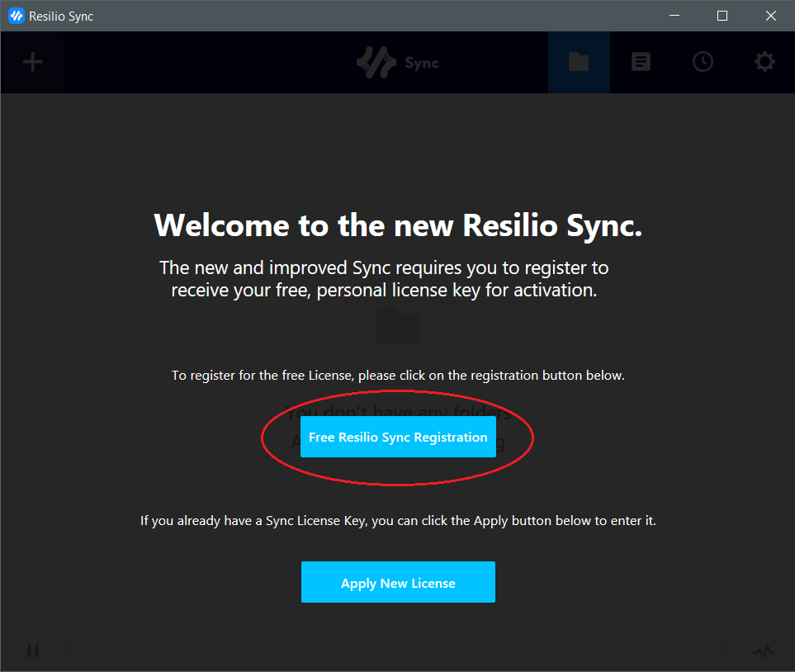Minimize the Resilio Sync window
The height and width of the screenshot is (672, 795).
coord(674,16)
